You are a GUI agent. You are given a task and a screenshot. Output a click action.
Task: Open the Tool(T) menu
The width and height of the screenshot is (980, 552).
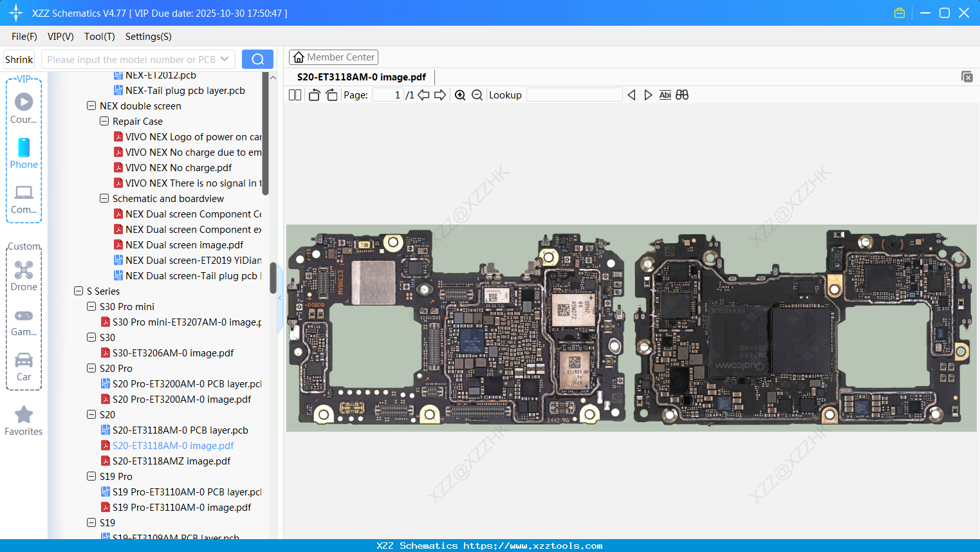pos(99,37)
